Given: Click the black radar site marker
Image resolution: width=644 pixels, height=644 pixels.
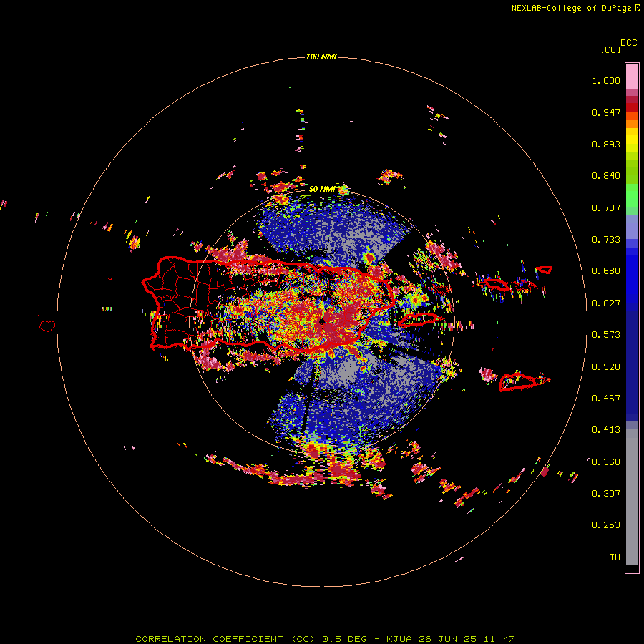Looking at the screenshot, I should click(323, 321).
